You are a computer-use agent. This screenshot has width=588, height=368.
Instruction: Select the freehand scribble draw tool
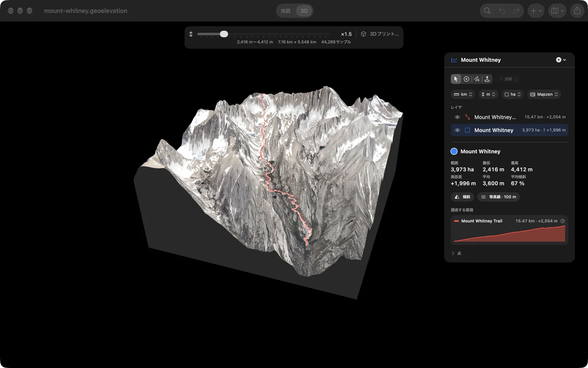[x=477, y=79]
